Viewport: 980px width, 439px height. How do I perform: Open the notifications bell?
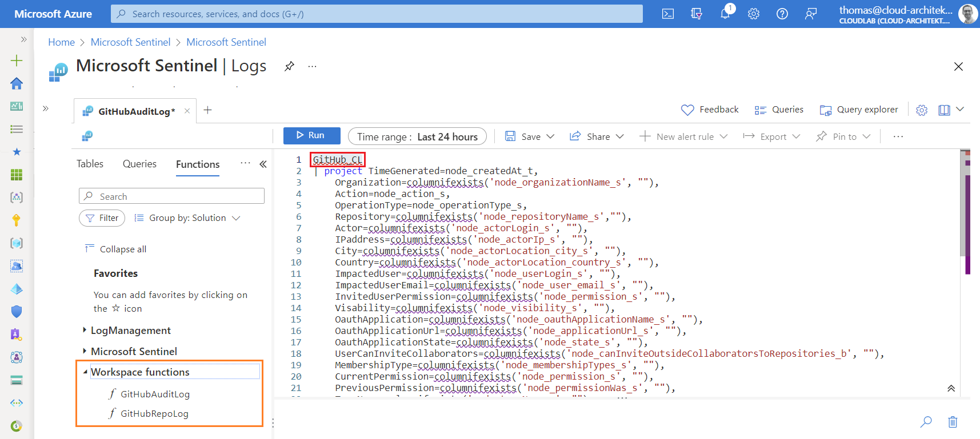click(725, 14)
